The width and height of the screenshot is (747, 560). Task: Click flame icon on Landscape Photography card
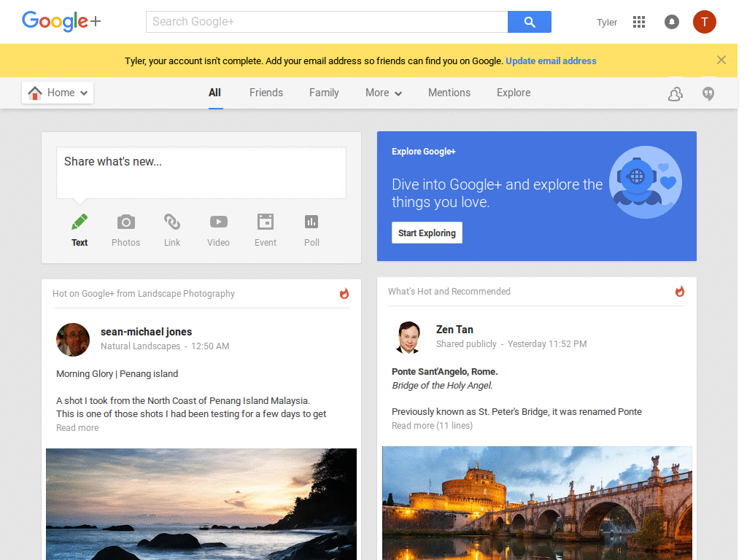point(344,293)
